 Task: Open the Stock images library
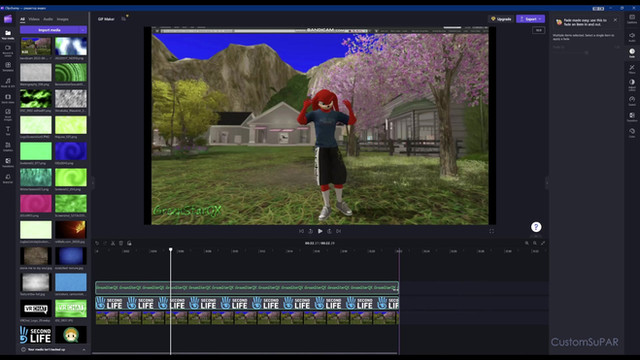click(8, 115)
